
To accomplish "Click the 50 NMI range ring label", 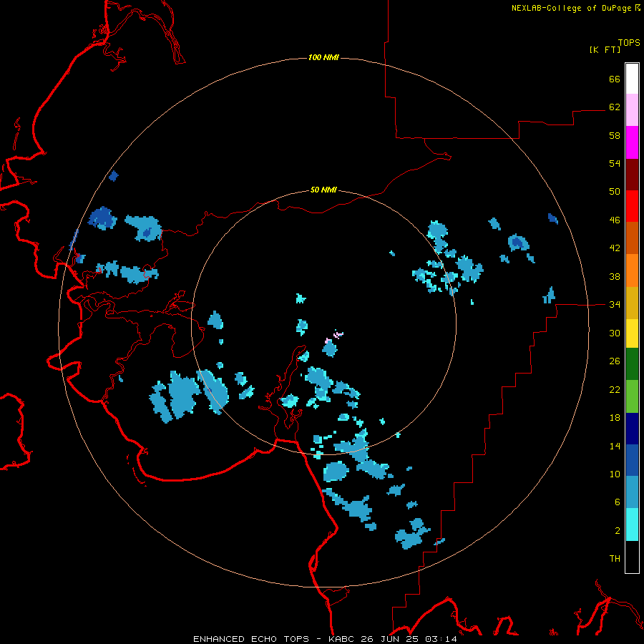I will click(323, 190).
